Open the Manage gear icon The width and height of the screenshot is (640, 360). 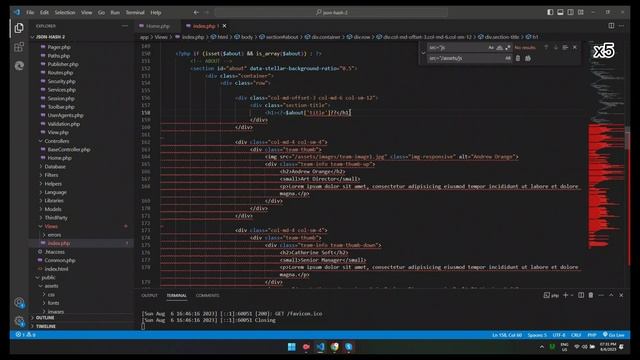pos(19,321)
